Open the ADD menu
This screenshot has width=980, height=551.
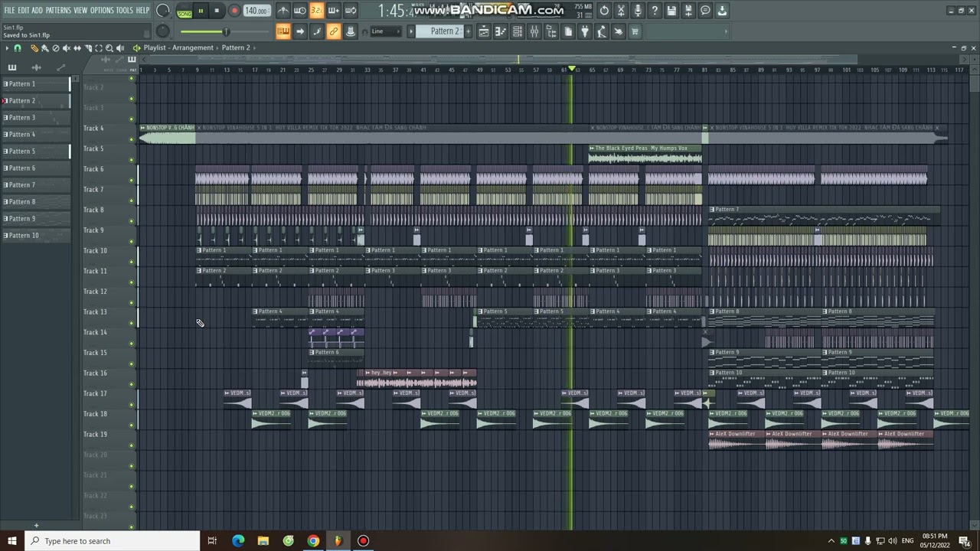pyautogui.click(x=37, y=10)
